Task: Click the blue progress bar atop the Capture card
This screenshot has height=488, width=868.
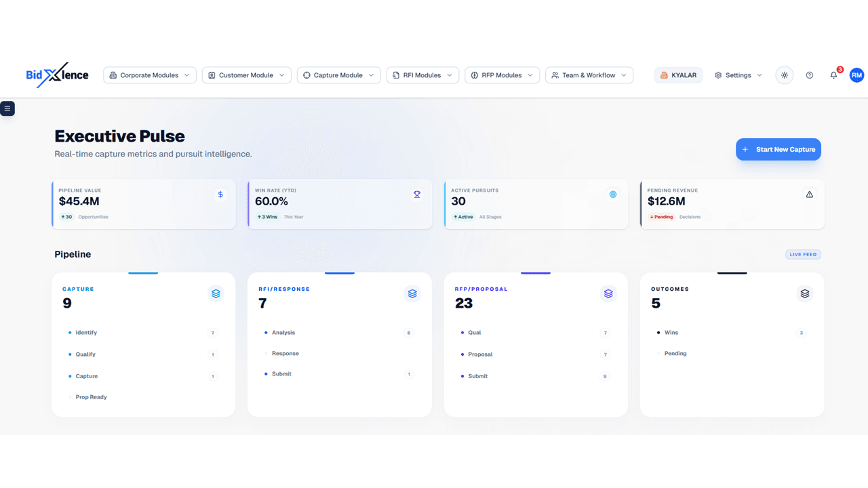Action: pyautogui.click(x=143, y=273)
